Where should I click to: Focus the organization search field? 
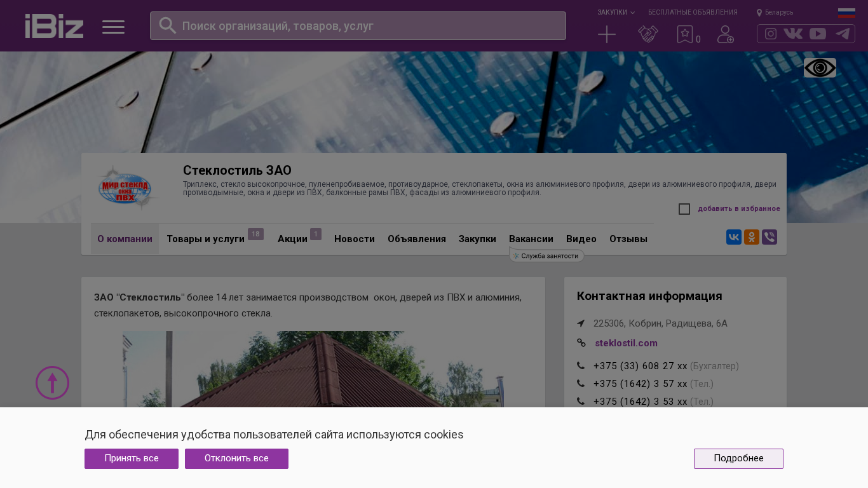pyautogui.click(x=358, y=26)
